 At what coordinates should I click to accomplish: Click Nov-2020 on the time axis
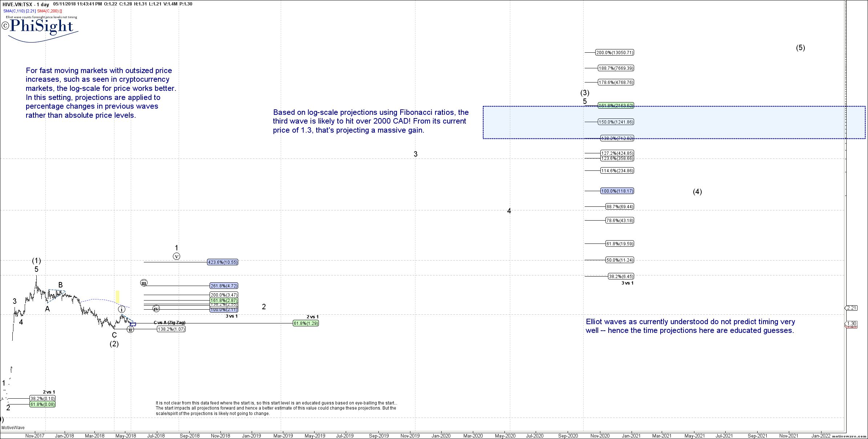600,436
